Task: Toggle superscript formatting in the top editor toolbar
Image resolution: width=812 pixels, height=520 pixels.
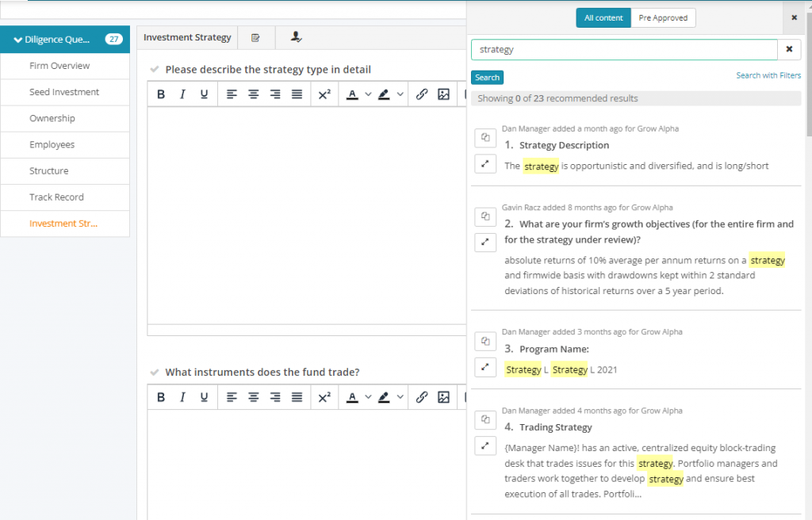Action: tap(324, 94)
